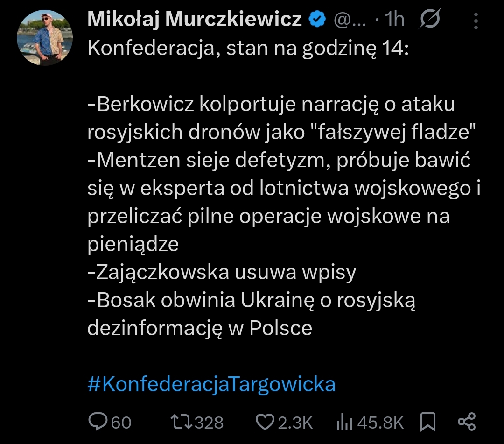Click the view count 45.8K

click(x=380, y=423)
